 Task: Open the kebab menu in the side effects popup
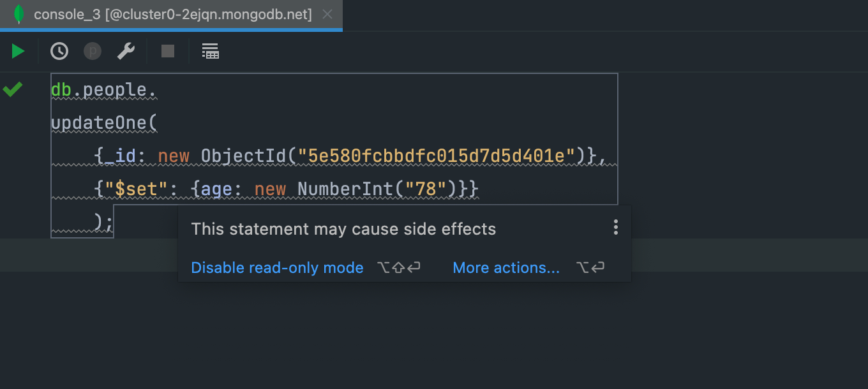(615, 228)
